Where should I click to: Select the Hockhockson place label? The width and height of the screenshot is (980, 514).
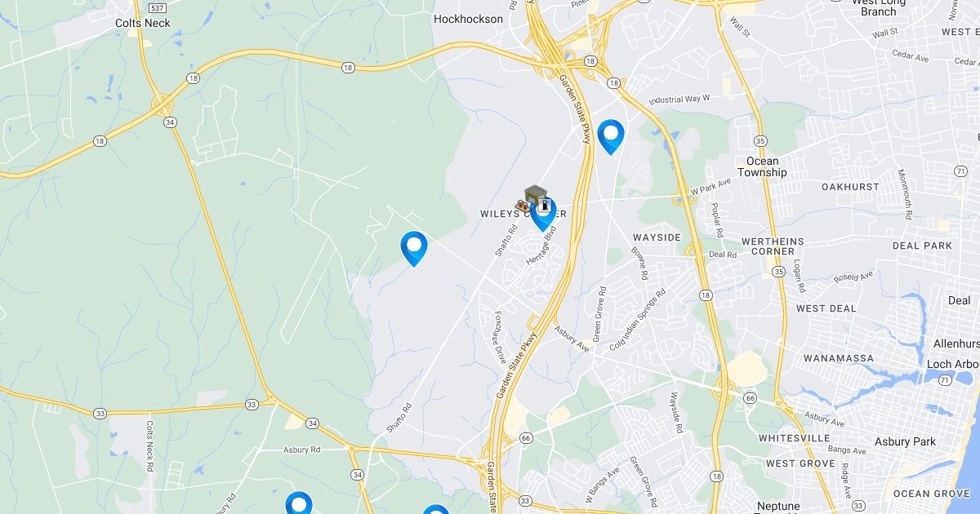pos(469,19)
